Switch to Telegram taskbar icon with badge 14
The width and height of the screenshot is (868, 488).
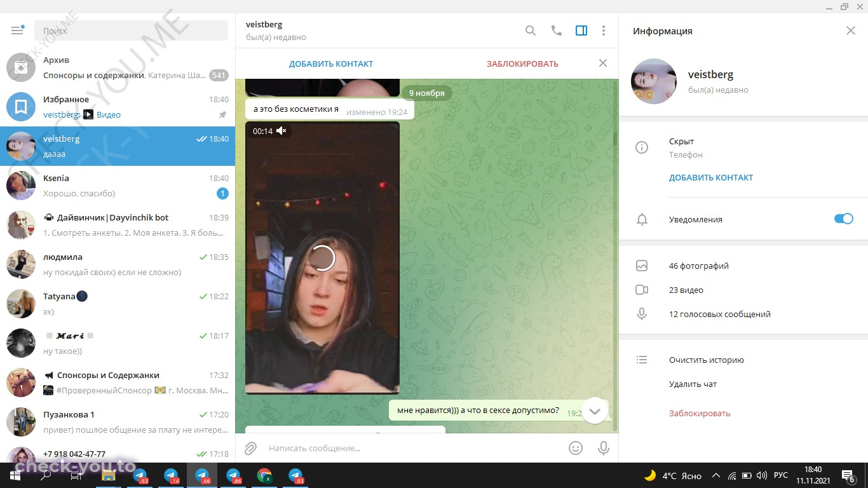click(171, 475)
